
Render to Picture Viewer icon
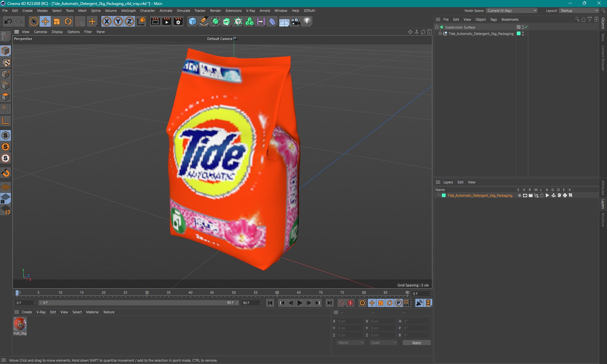167,22
